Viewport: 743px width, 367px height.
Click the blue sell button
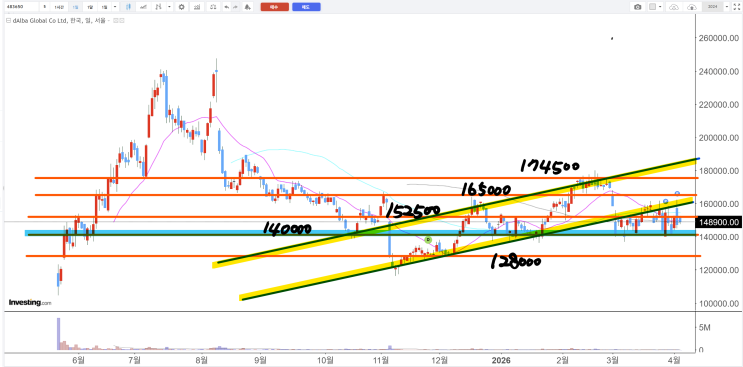click(x=306, y=7)
